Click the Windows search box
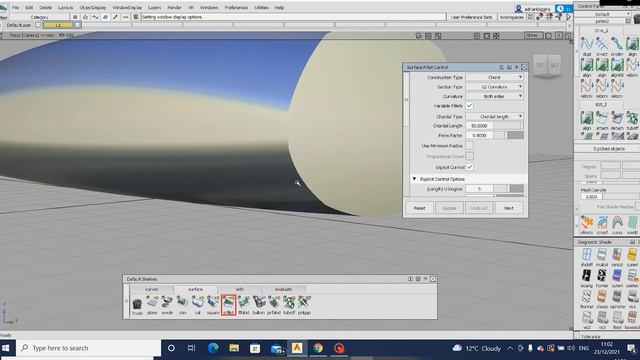Image resolution: width=640 pixels, height=360 pixels. pos(88,348)
